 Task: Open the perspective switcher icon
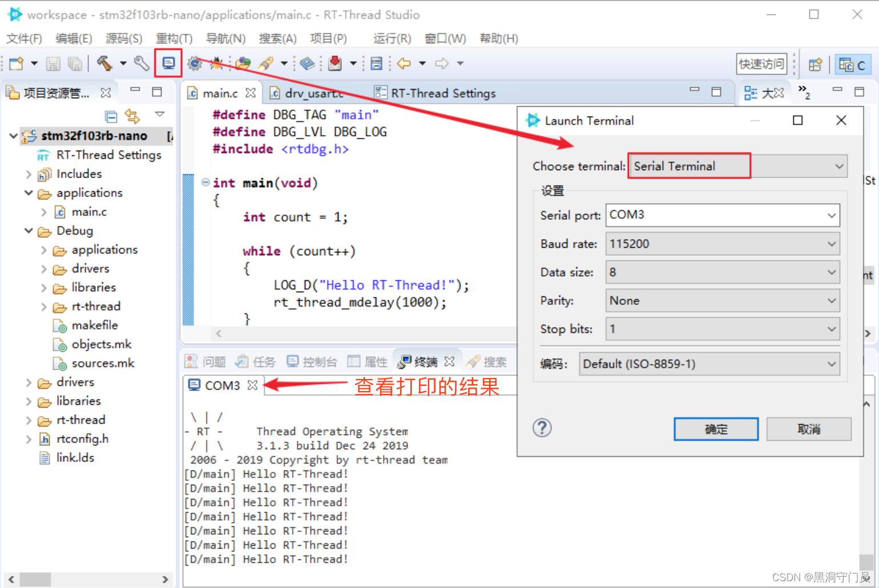pos(816,65)
